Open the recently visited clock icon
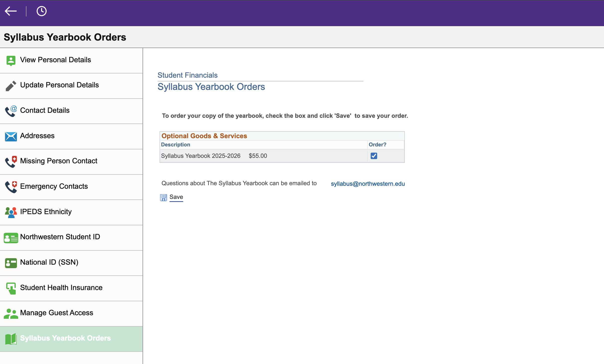 [x=41, y=11]
